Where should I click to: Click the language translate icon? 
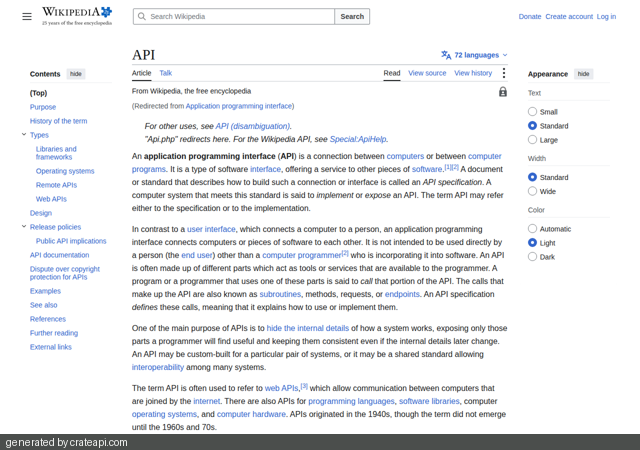(x=446, y=55)
